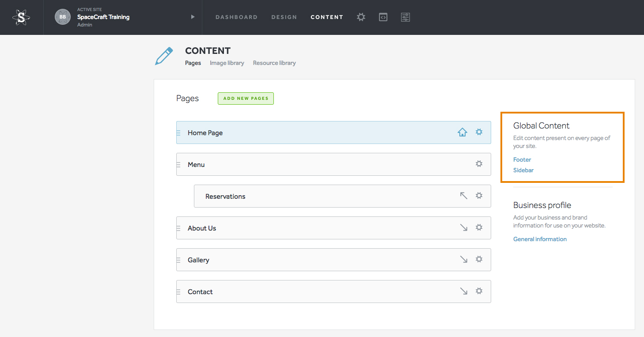This screenshot has width=644, height=337.
Task: Open settings gear for Contact page
Action: (x=479, y=291)
